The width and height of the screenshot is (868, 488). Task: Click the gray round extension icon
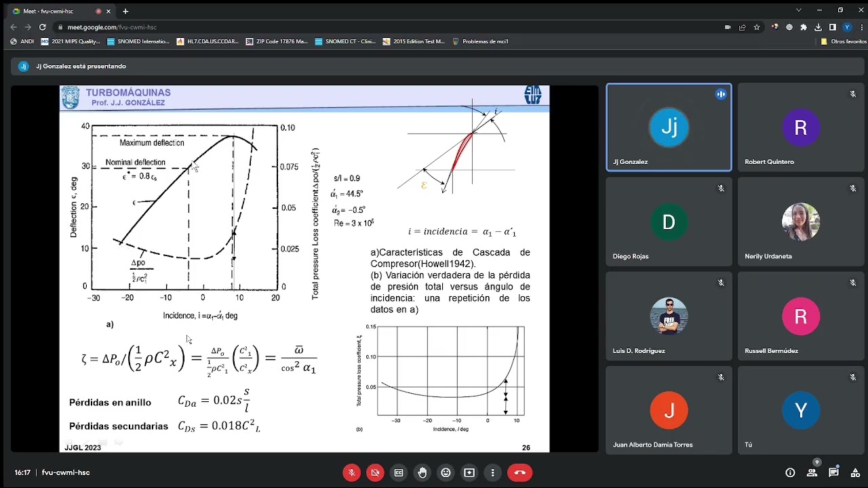coord(789,27)
